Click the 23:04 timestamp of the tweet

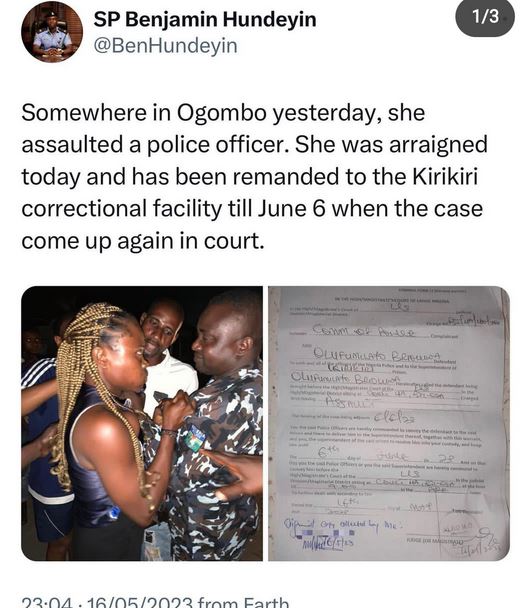coord(47,602)
